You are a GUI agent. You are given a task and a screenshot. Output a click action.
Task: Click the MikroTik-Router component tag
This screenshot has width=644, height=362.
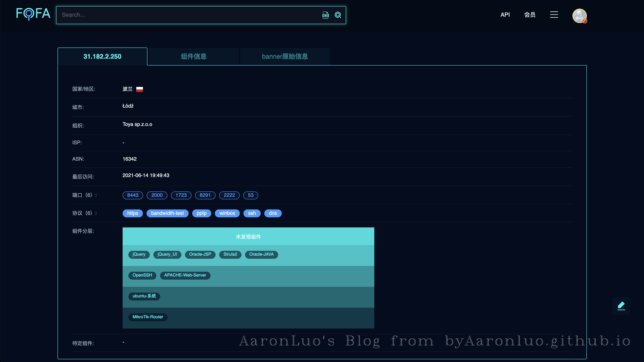pyautogui.click(x=147, y=317)
